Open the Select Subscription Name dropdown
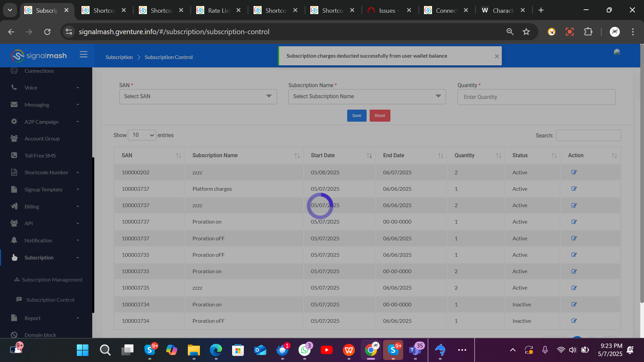The height and width of the screenshot is (362, 644). [x=367, y=97]
